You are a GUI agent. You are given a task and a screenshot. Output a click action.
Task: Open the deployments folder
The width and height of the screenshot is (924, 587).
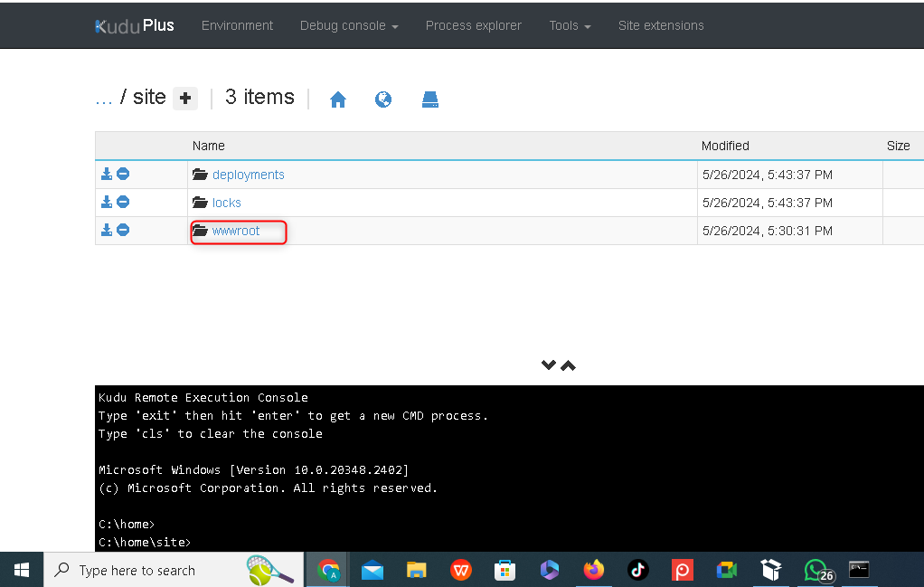point(248,175)
